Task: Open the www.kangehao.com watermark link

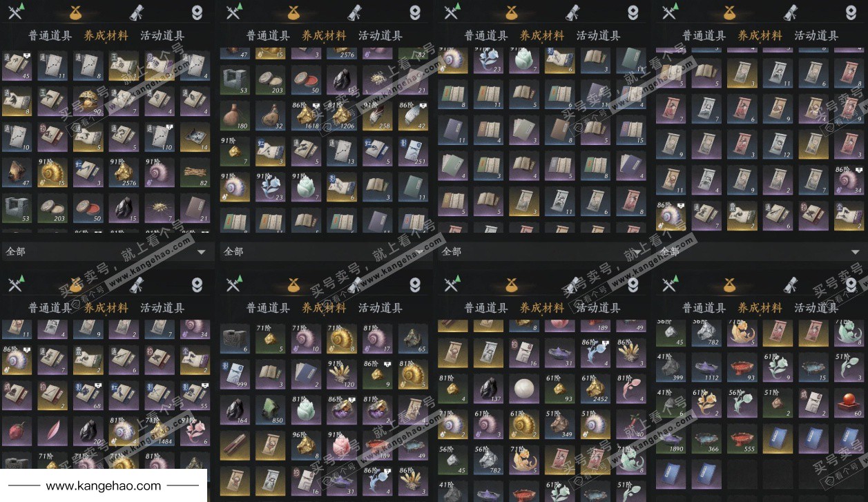Action: 104,486
